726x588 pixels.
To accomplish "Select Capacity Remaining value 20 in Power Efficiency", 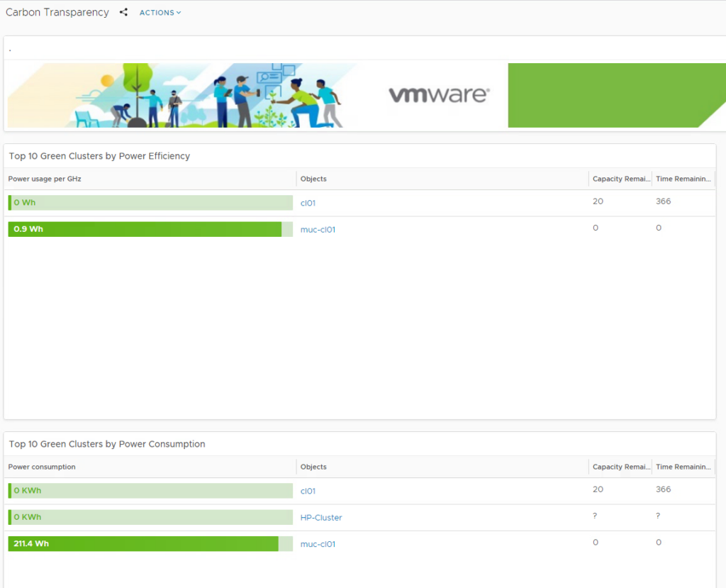I will [x=598, y=201].
